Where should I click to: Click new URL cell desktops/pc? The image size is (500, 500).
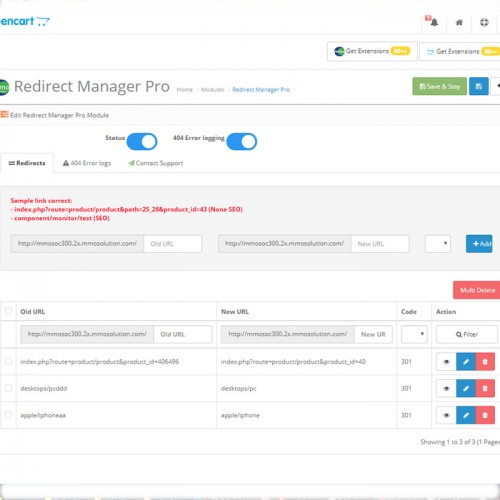(x=239, y=388)
